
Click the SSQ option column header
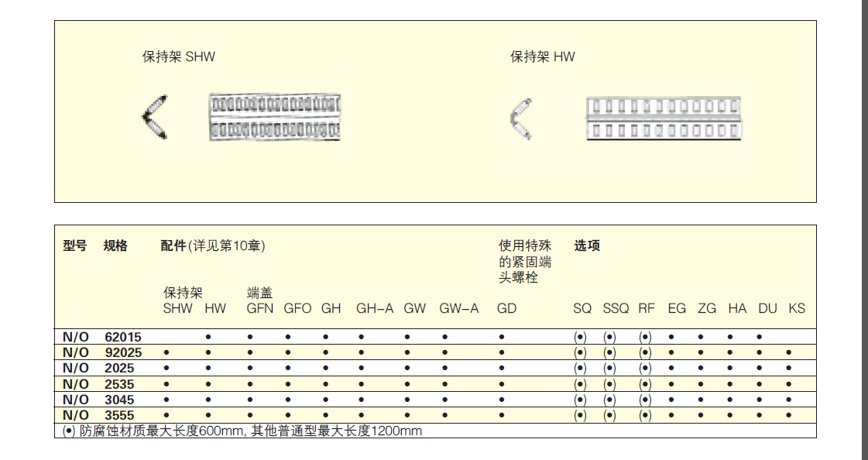pyautogui.click(x=616, y=308)
